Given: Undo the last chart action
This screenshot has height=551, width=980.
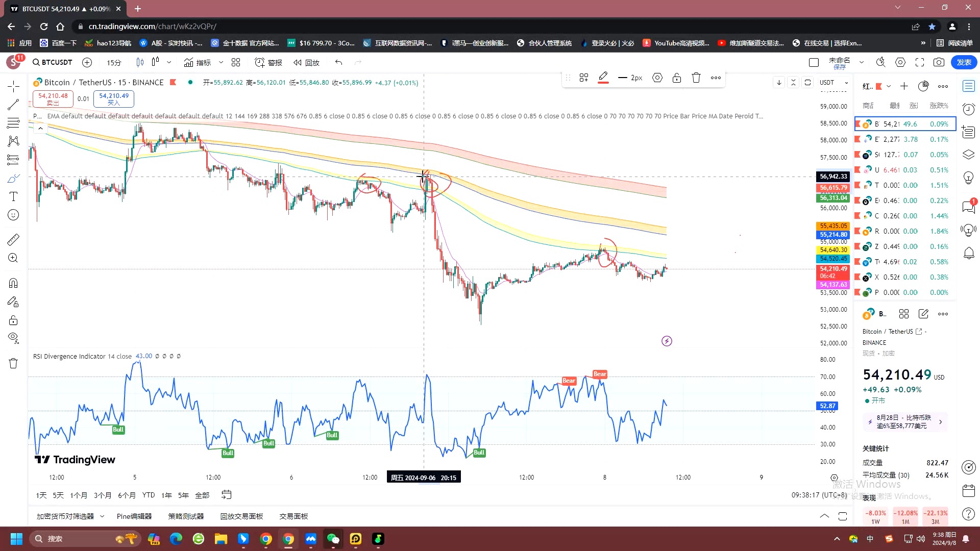Looking at the screenshot, I should [338, 62].
